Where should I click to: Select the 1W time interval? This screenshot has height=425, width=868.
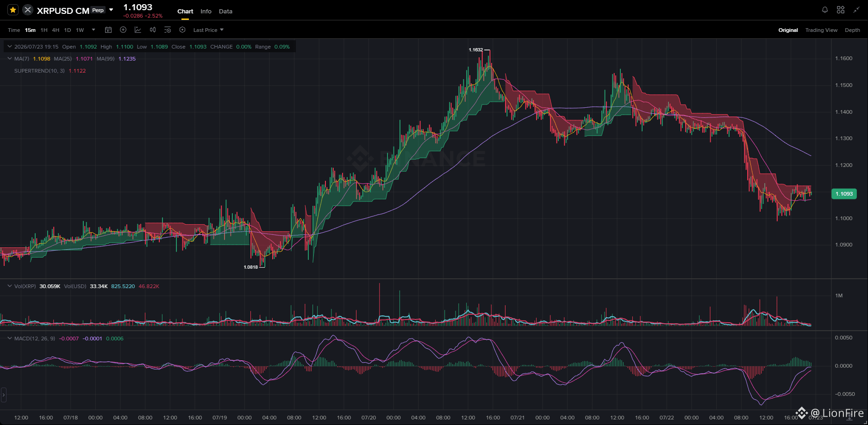click(80, 30)
